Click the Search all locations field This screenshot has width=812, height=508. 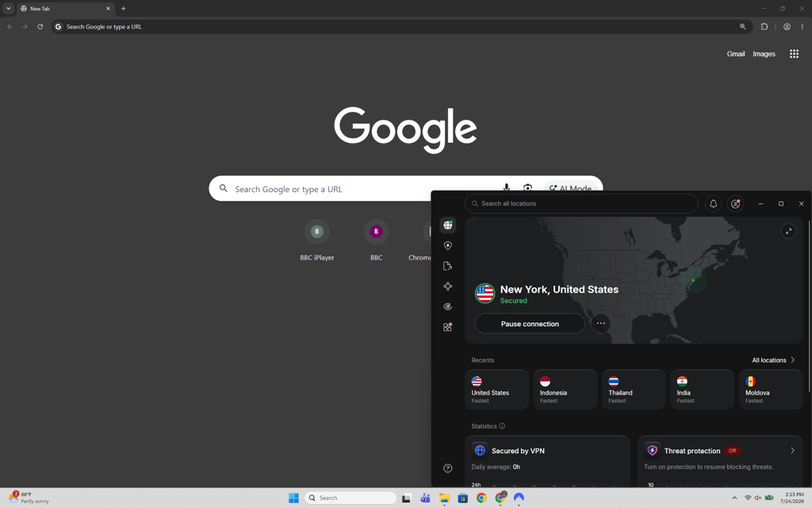click(x=581, y=204)
